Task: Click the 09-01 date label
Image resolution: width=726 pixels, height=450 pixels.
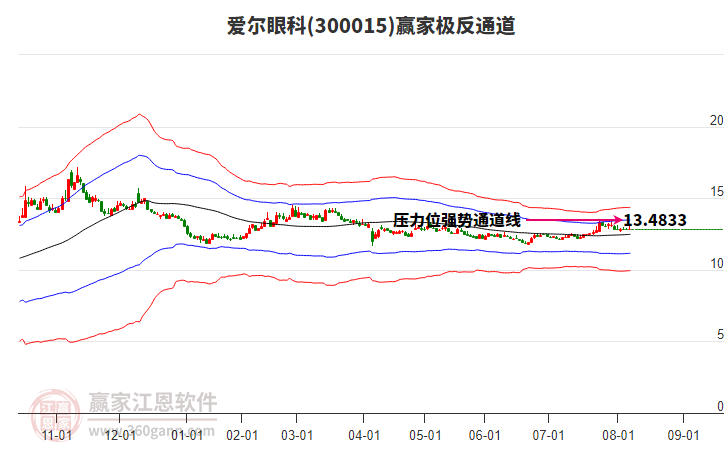Action: point(683,436)
